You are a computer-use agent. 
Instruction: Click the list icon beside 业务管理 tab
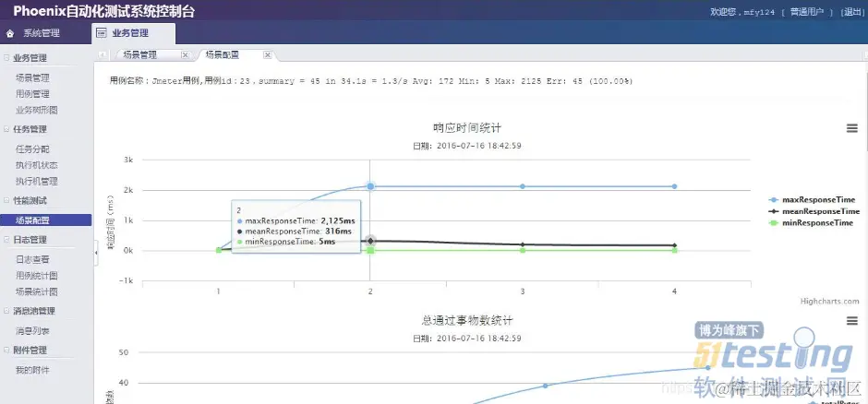[102, 33]
